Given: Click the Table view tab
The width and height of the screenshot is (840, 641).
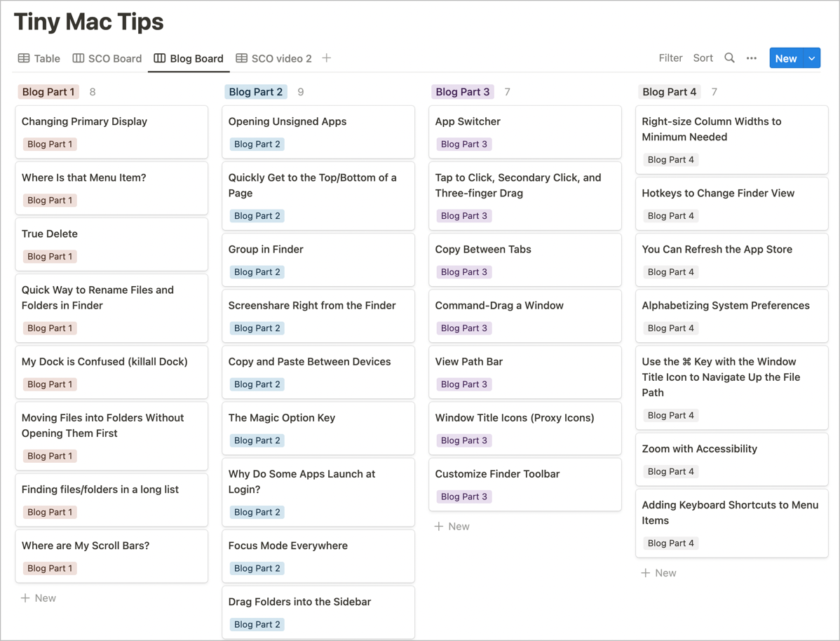Looking at the screenshot, I should pos(39,58).
